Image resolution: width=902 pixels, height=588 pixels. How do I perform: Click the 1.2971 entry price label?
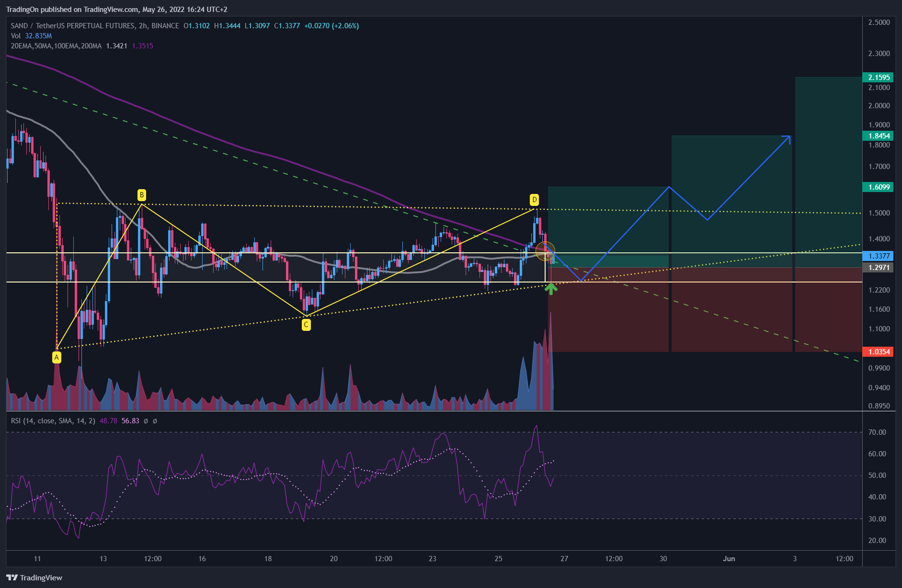pyautogui.click(x=879, y=268)
